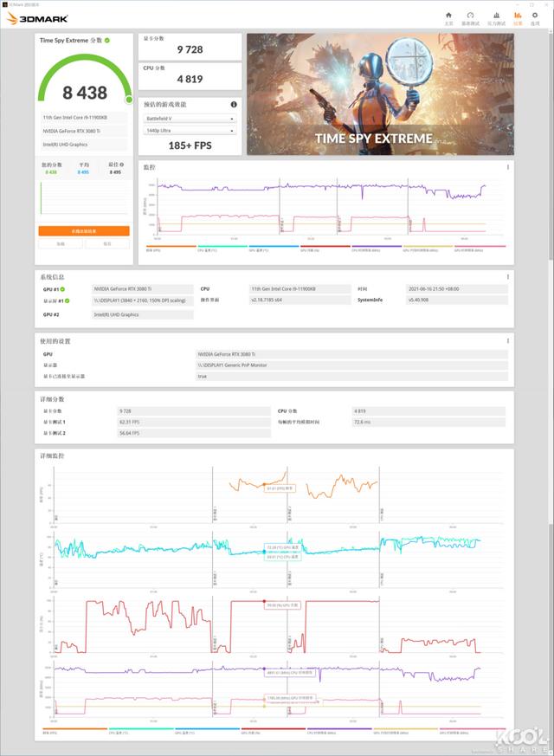Toggle orange frame rate legend in monitoring chart

tap(171, 249)
